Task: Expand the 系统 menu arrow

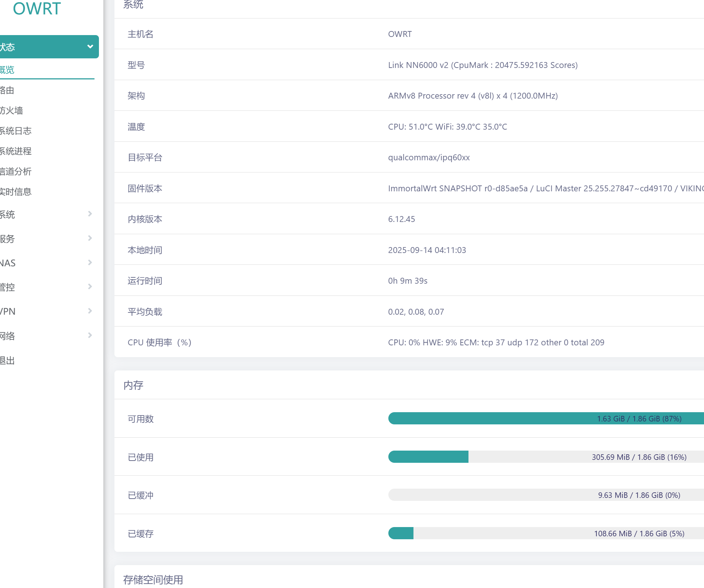Action: coord(90,214)
